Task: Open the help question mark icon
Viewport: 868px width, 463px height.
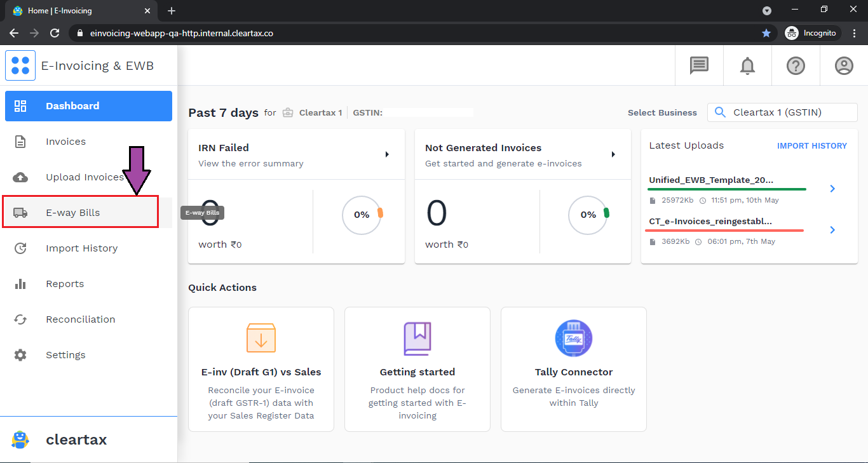Action: pos(796,65)
